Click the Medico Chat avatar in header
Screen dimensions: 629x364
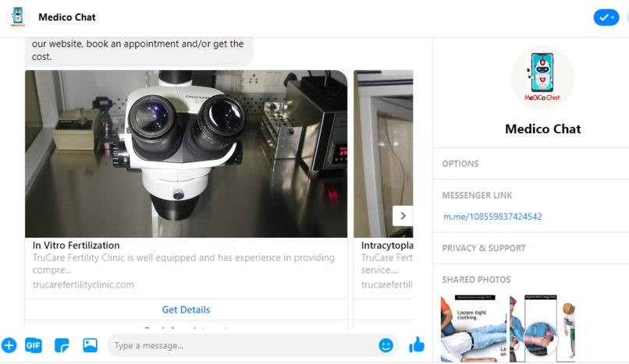pos(17,17)
